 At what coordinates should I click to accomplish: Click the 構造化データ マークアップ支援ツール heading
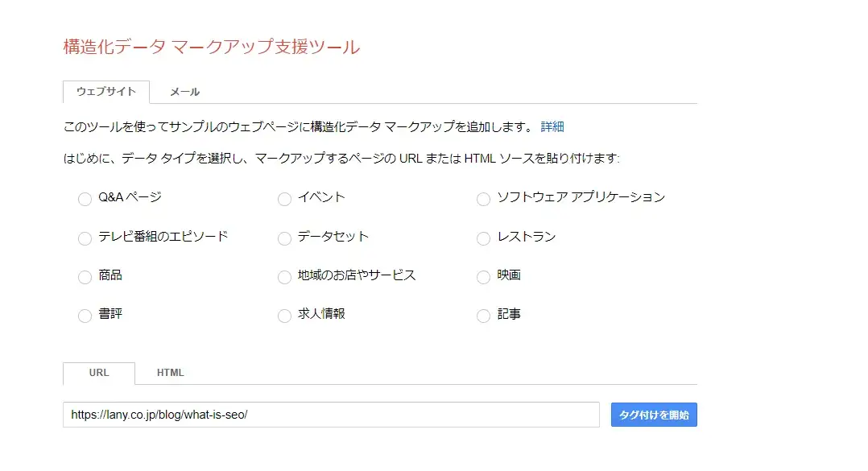pos(209,47)
